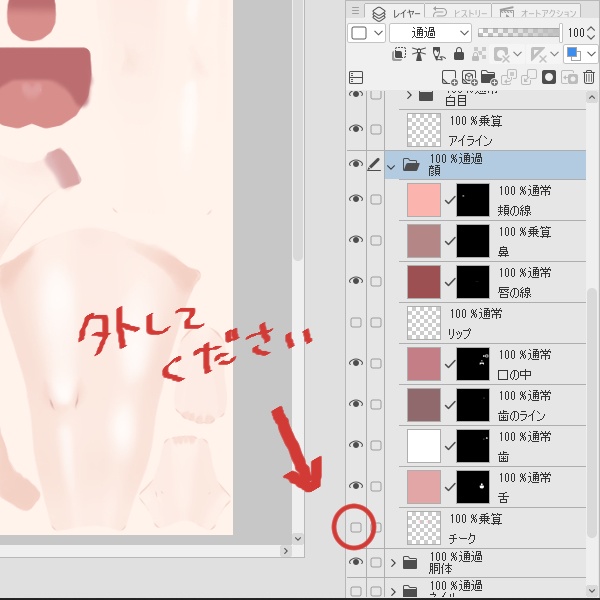Click the ruler display range icon

538,54
